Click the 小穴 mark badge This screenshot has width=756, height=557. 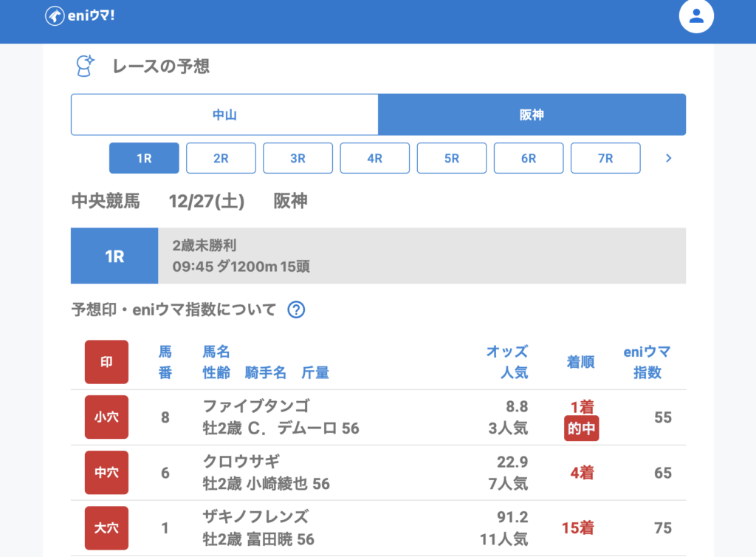coord(106,417)
